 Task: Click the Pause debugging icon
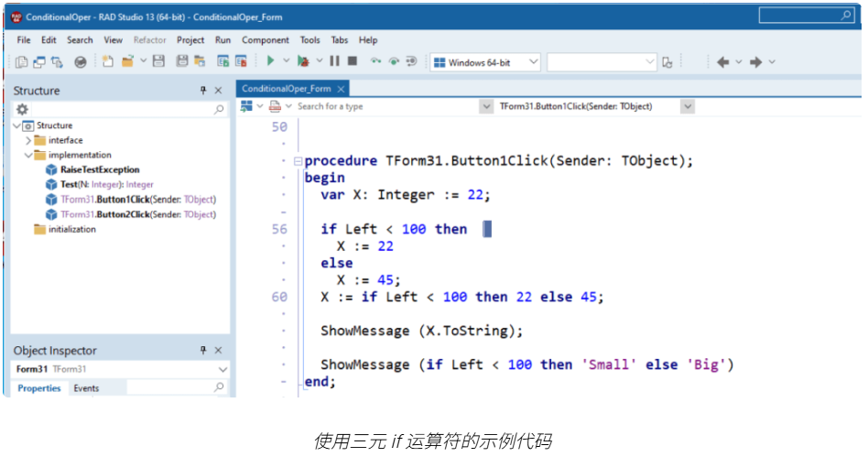pos(334,61)
